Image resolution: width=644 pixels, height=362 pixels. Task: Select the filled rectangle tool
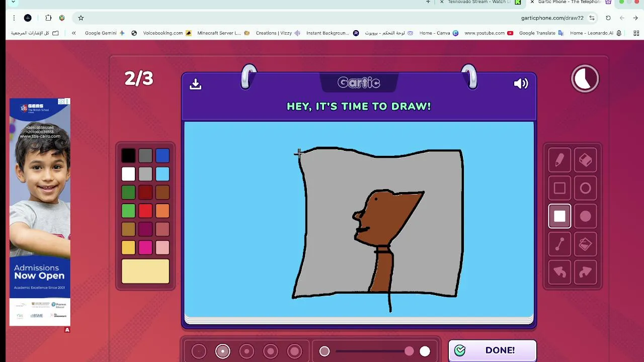tap(559, 216)
